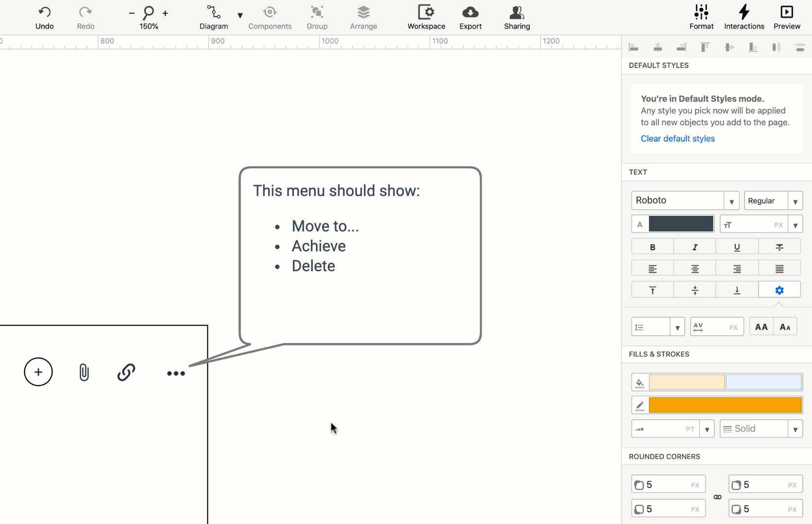812x524 pixels.
Task: Toggle bold text formatting
Action: tap(652, 247)
